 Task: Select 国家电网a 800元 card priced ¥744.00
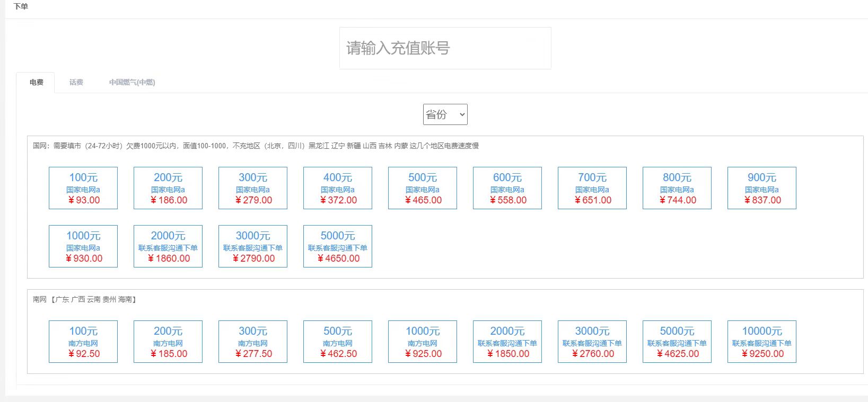pos(677,188)
